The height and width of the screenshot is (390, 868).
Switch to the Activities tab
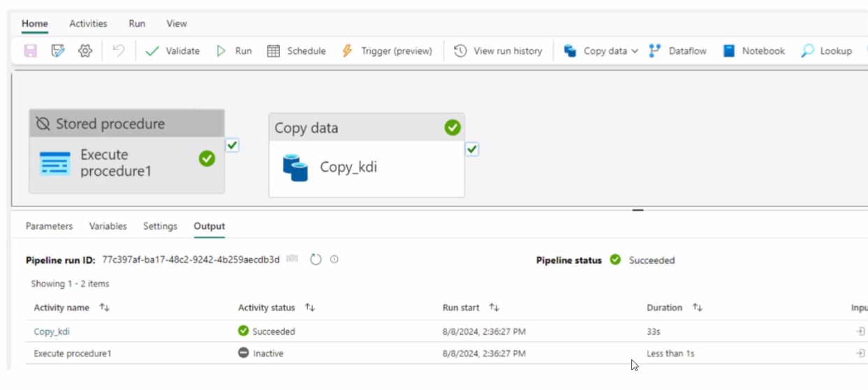pyautogui.click(x=88, y=24)
